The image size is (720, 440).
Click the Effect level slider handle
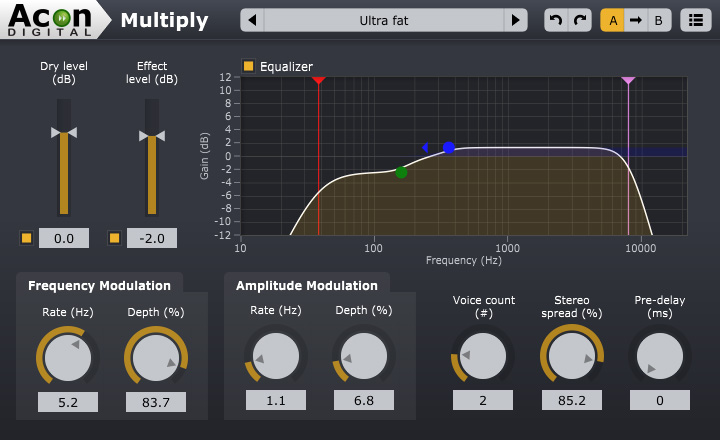[x=152, y=136]
